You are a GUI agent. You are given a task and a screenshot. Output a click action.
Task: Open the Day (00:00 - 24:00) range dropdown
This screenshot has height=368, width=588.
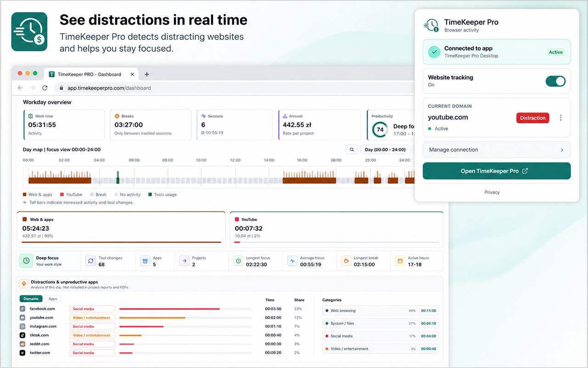click(385, 149)
